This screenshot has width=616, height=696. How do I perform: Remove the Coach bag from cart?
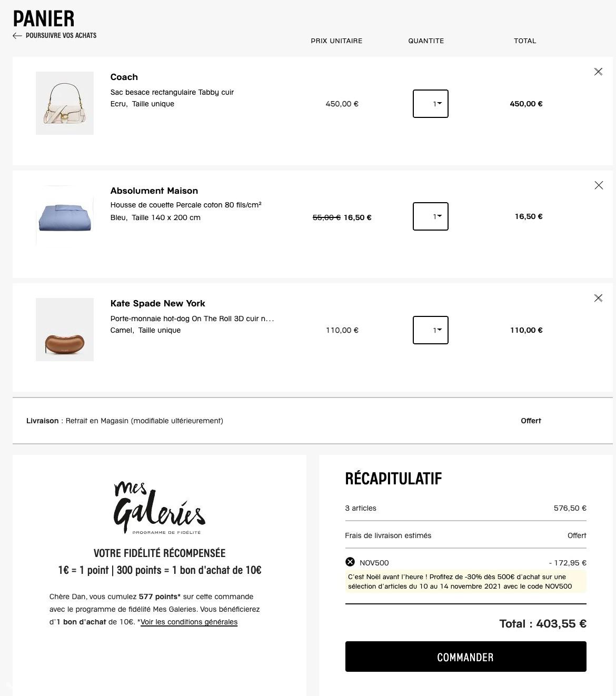598,72
